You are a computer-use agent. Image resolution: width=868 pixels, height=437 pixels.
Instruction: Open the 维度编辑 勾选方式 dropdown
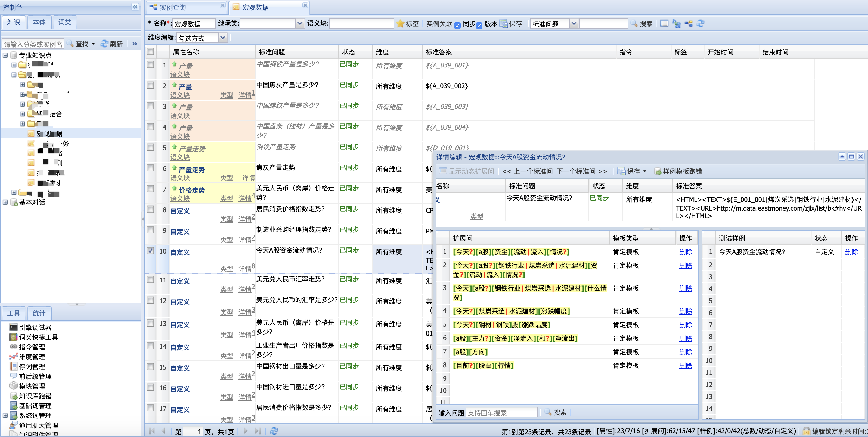coord(222,38)
